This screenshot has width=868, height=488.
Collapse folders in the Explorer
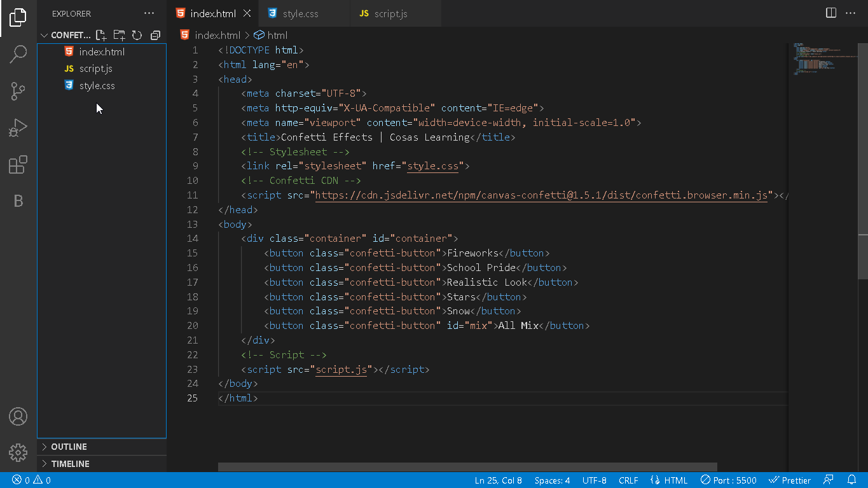[x=155, y=35]
